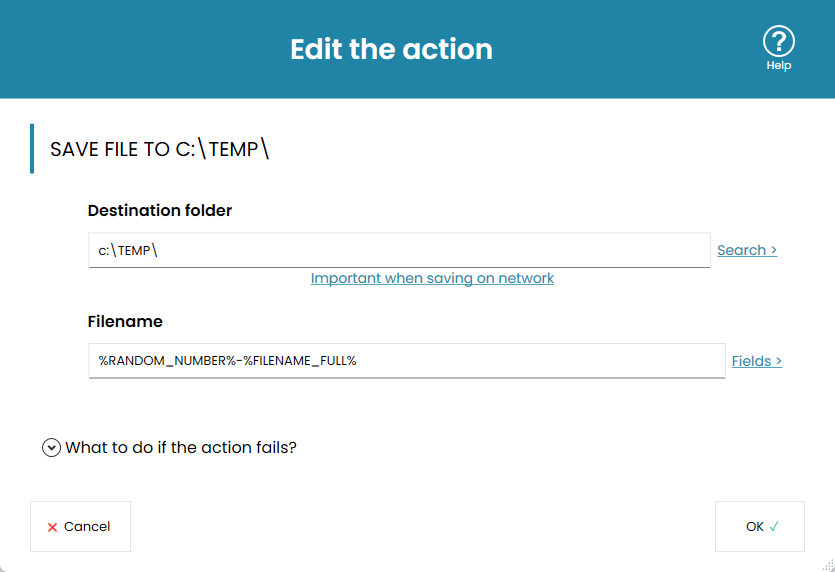Click the circled chevron expander icon

coord(52,448)
